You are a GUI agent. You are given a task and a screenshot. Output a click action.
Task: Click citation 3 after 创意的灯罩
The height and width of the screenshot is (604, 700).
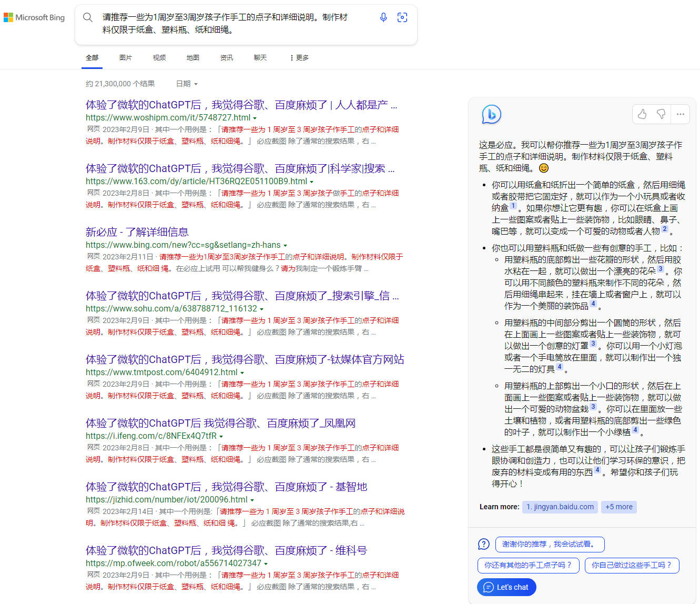(593, 344)
